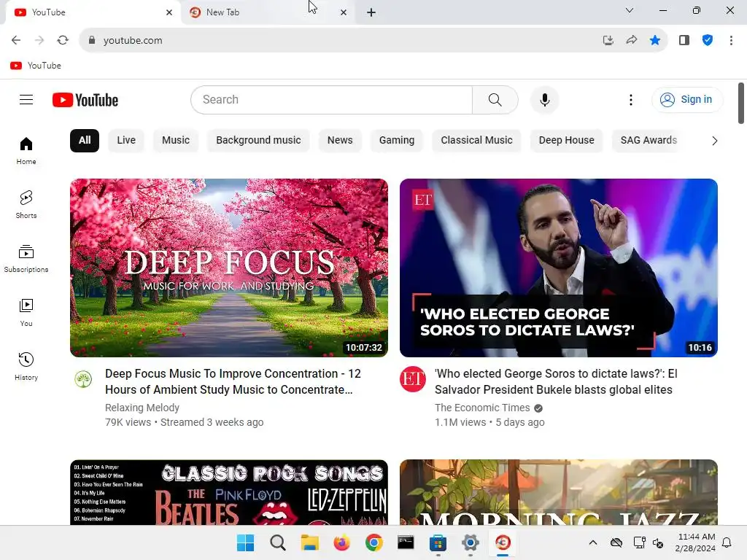Open YouTube settings three-dot menu
The width and height of the screenshot is (747, 560).
tap(631, 99)
